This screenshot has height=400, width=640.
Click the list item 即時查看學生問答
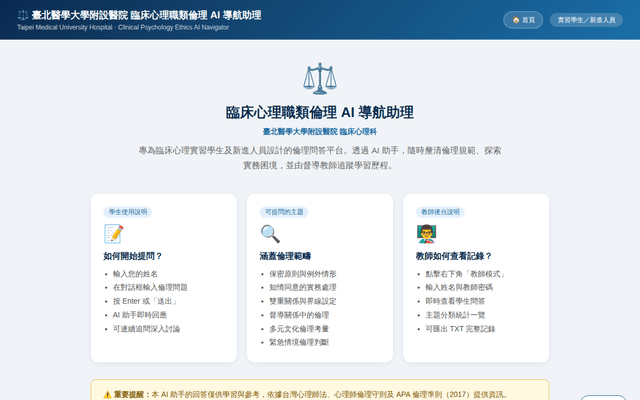click(x=455, y=301)
